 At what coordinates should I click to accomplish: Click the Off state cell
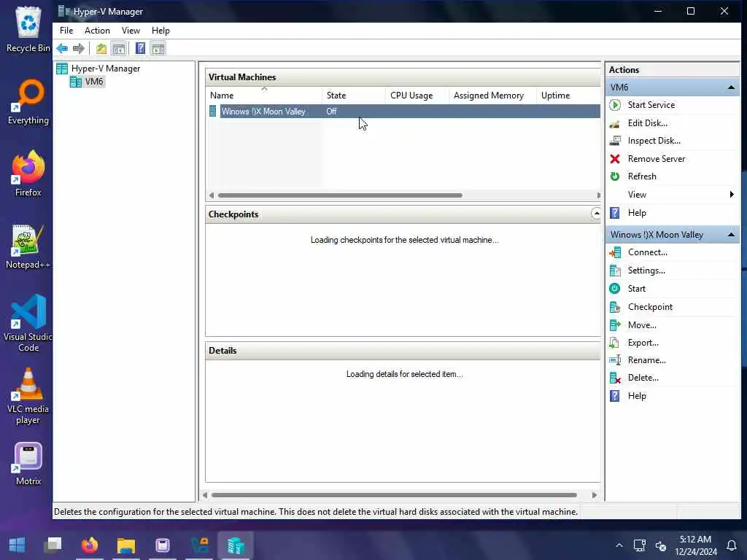click(332, 112)
